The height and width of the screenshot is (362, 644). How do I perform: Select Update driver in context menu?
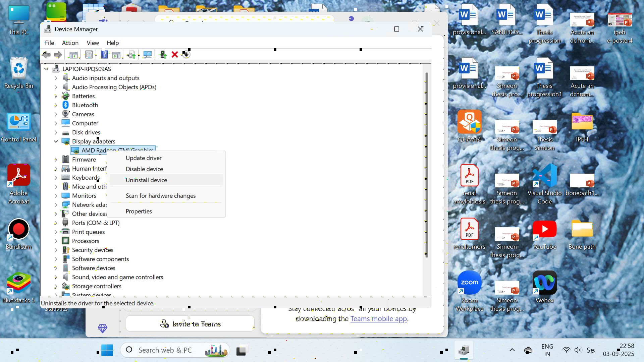144,158
